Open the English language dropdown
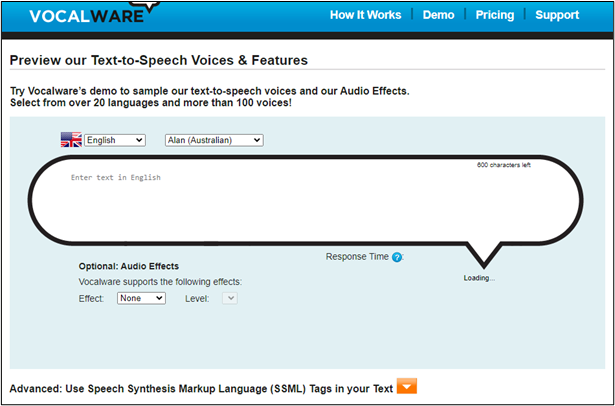Screen dimensions: 615x406 pos(115,140)
